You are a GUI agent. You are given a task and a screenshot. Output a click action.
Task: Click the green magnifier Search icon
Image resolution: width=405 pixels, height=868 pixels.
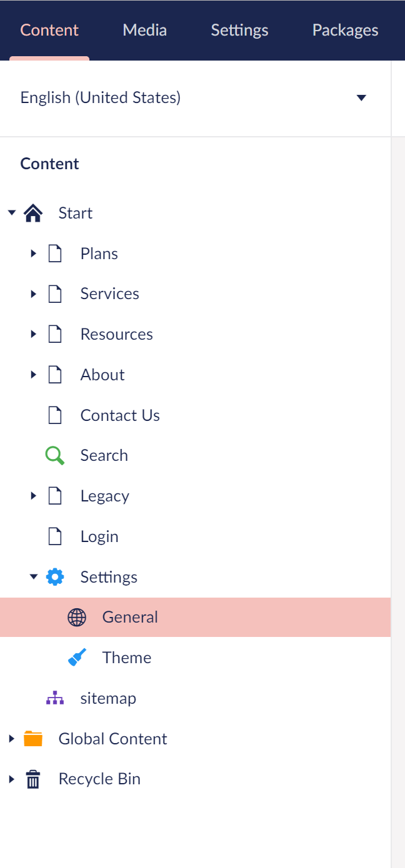point(55,456)
